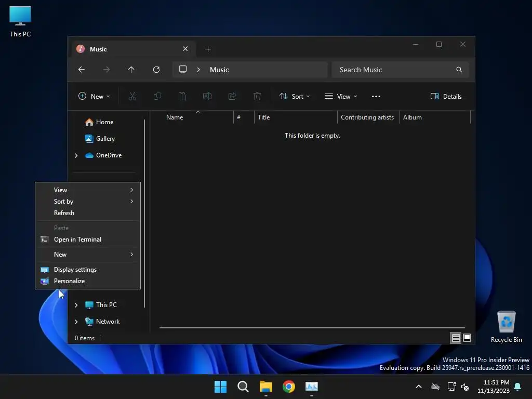Select Gallery in the navigation pane
The width and height of the screenshot is (532, 399).
[x=105, y=139]
